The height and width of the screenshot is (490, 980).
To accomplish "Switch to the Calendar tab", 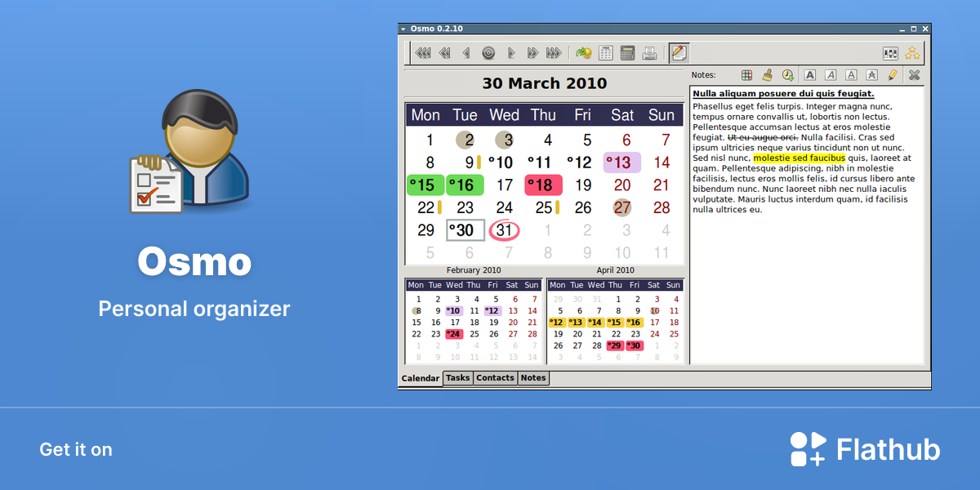I will click(x=421, y=378).
